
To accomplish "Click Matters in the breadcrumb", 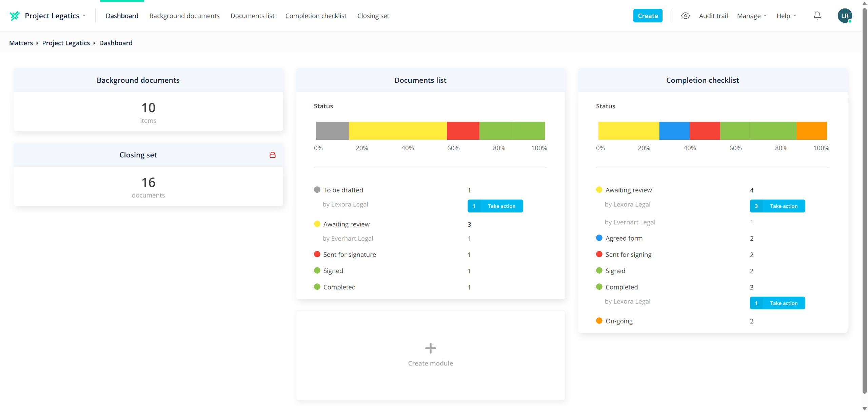I will [21, 43].
